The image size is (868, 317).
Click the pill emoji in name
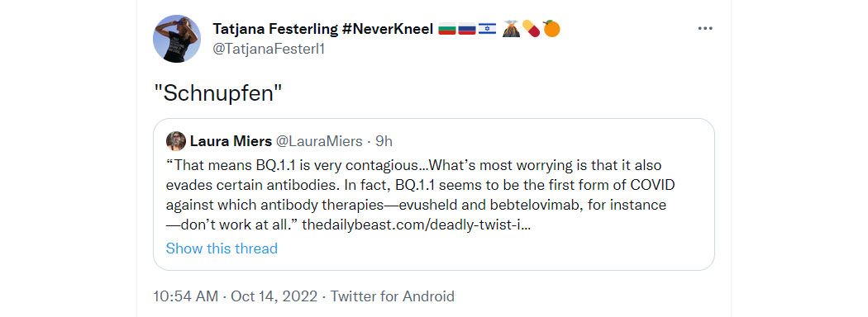coord(531,29)
